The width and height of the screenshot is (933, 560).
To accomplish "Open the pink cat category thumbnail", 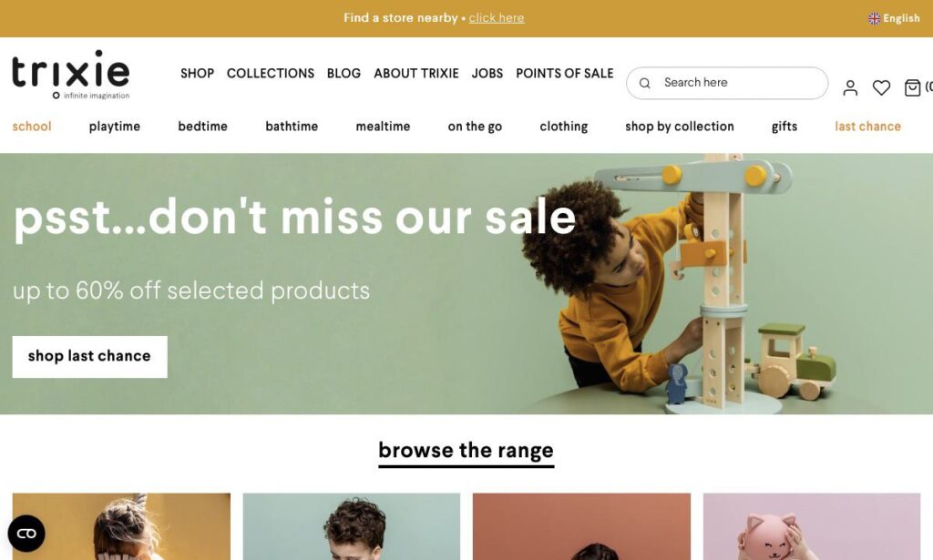I will click(x=812, y=526).
